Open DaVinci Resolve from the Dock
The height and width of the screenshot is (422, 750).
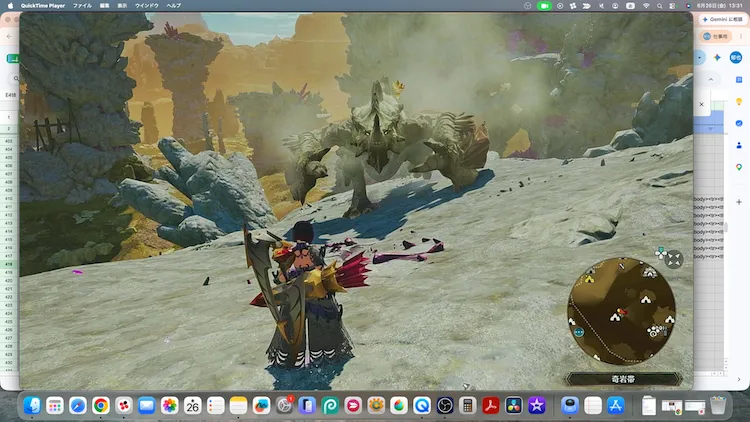pyautogui.click(x=514, y=406)
